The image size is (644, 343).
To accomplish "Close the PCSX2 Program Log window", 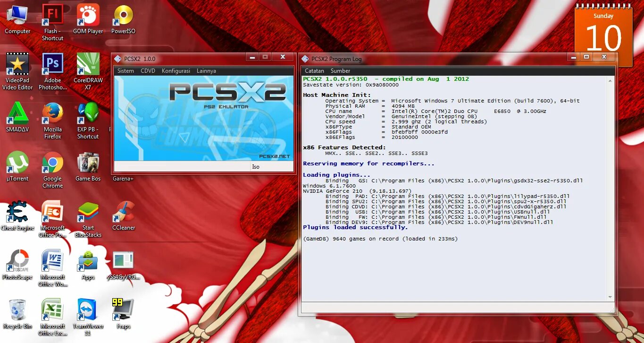I will (604, 57).
